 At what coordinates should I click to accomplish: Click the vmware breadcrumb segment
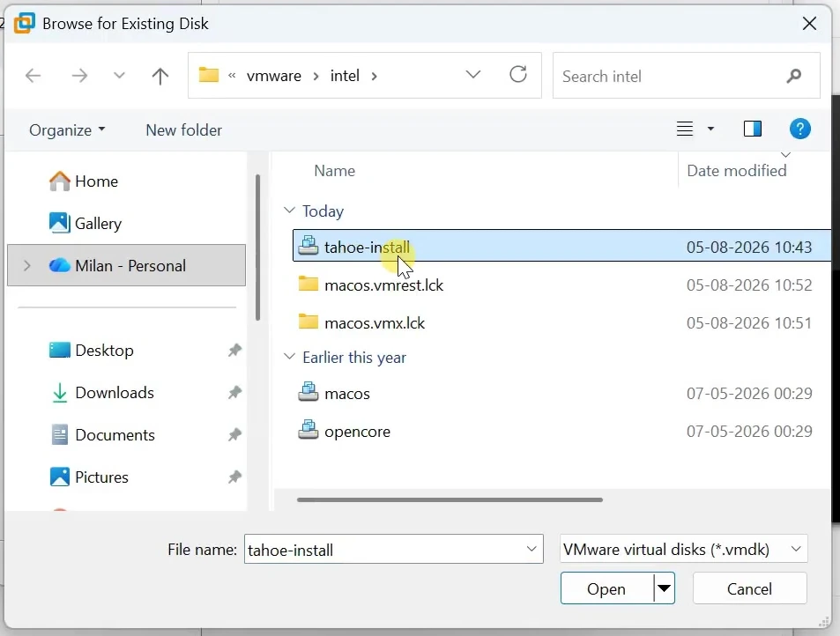tap(274, 76)
